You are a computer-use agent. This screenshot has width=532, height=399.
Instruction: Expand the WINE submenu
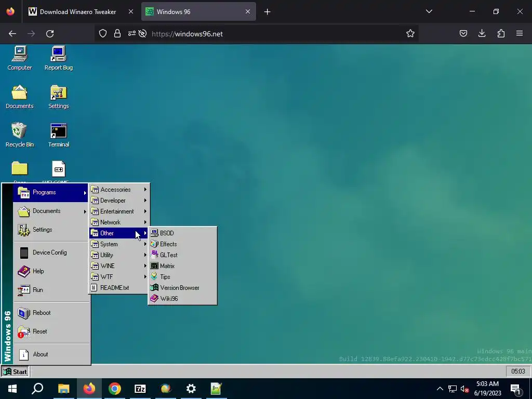click(x=119, y=265)
